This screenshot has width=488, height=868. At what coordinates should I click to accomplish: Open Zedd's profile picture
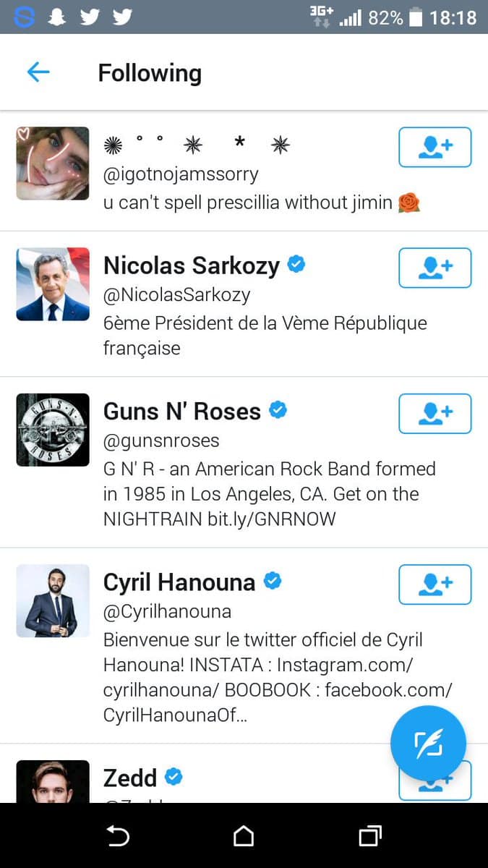[53, 783]
